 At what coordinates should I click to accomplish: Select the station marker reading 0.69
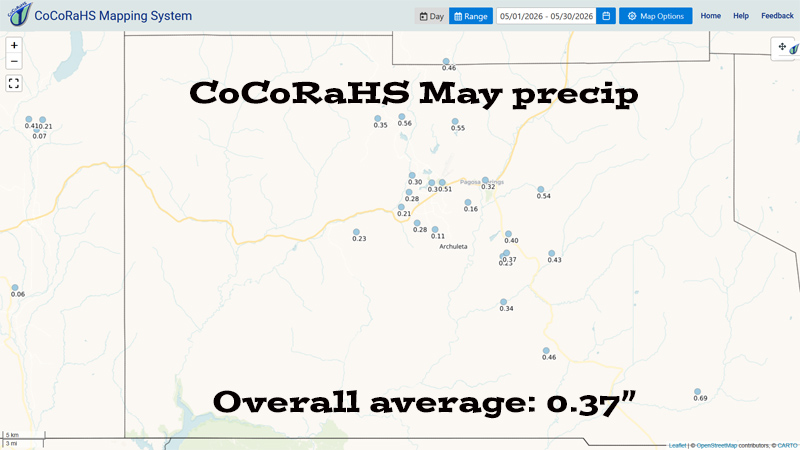coord(697,391)
